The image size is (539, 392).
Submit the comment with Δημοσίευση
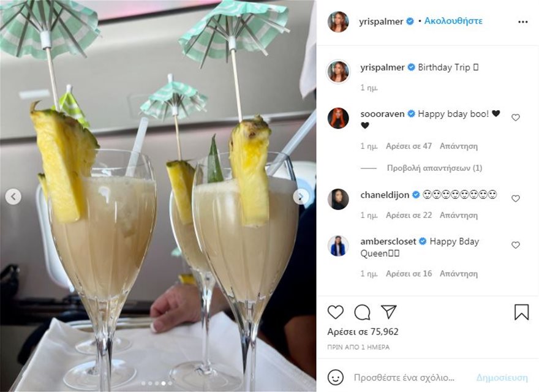[502, 377]
